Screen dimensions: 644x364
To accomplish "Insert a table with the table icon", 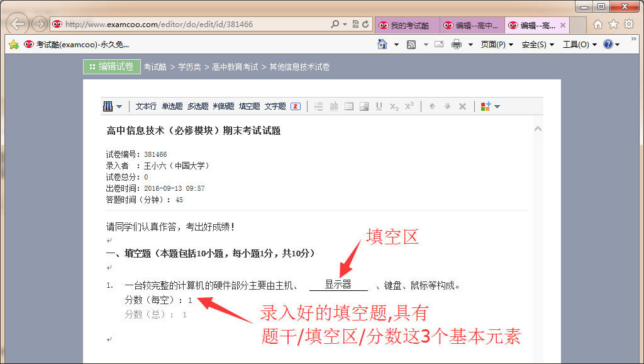I will [x=348, y=106].
